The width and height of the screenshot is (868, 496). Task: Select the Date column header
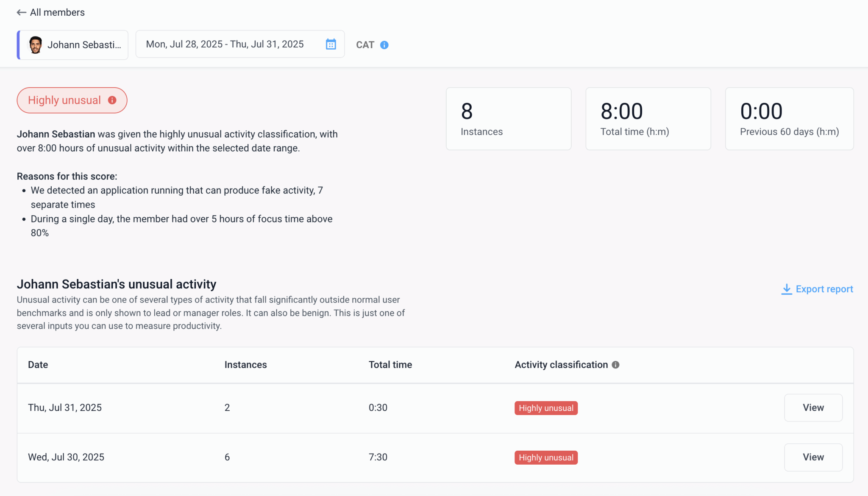click(x=38, y=365)
